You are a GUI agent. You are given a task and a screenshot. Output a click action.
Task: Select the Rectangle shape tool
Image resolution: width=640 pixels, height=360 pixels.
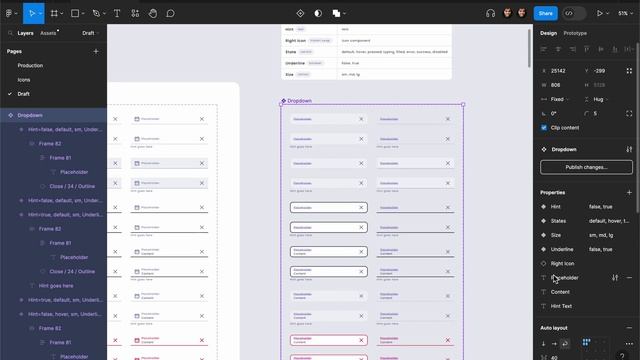pyautogui.click(x=75, y=13)
